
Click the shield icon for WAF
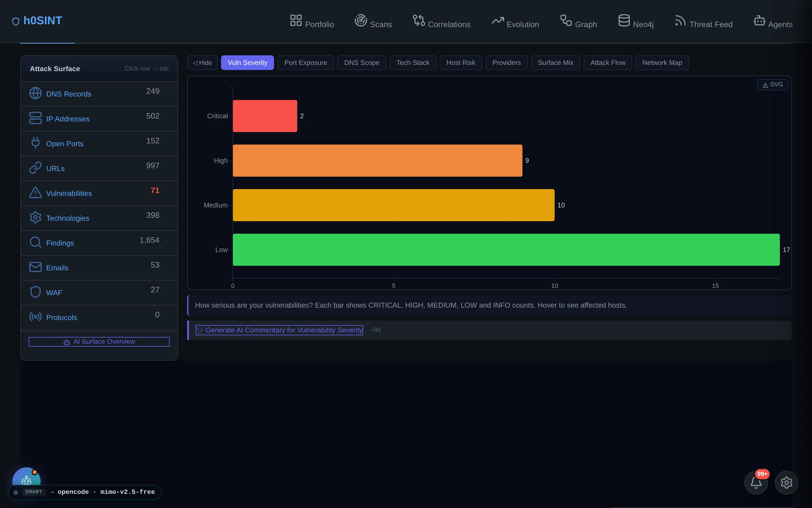(x=35, y=292)
